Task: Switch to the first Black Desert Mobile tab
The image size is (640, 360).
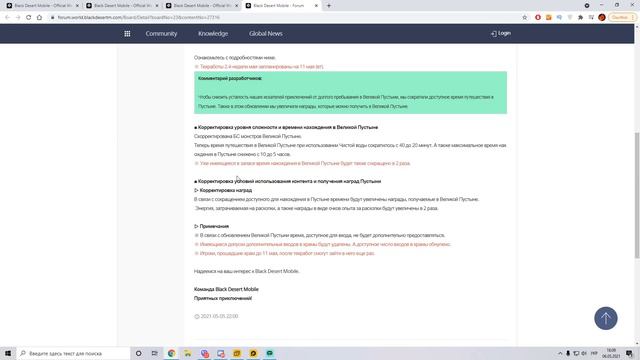Action: click(x=42, y=6)
